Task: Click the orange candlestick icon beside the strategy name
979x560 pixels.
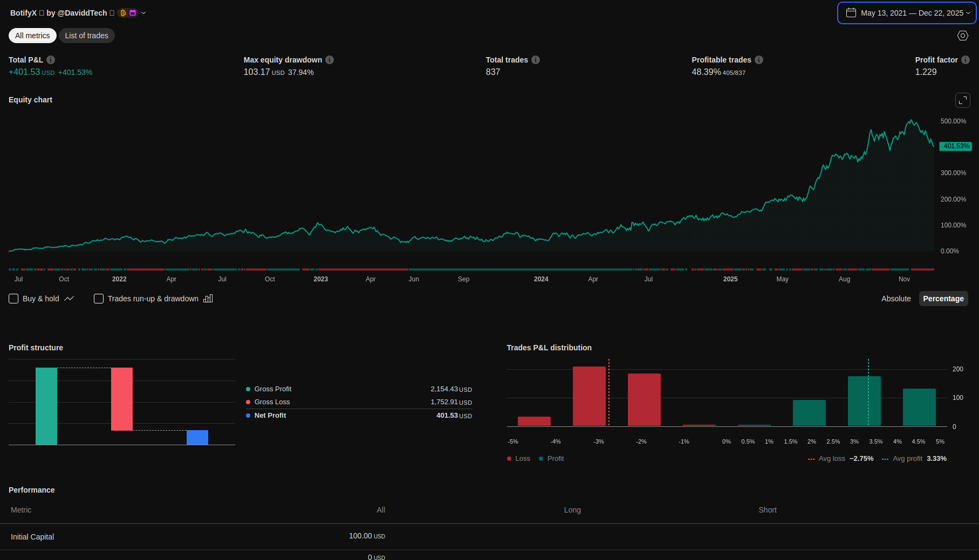Action: coord(123,13)
